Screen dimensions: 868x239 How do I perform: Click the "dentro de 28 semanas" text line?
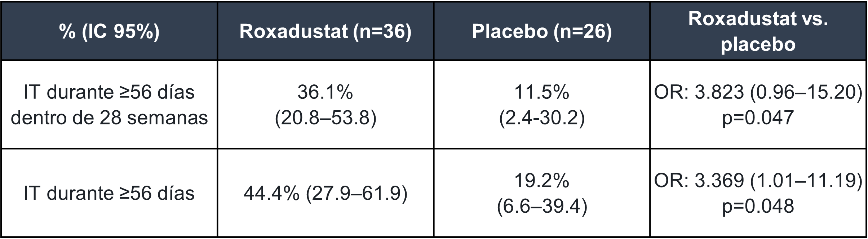tap(109, 118)
